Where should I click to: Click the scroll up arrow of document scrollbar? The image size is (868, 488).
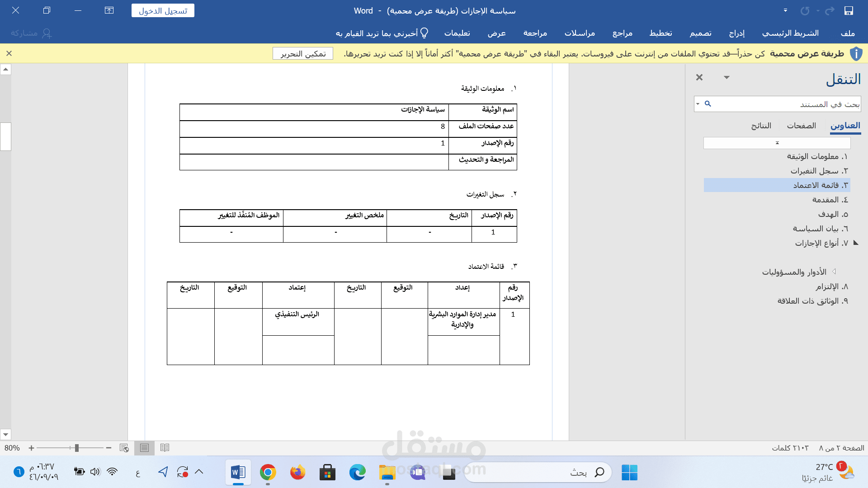5,69
